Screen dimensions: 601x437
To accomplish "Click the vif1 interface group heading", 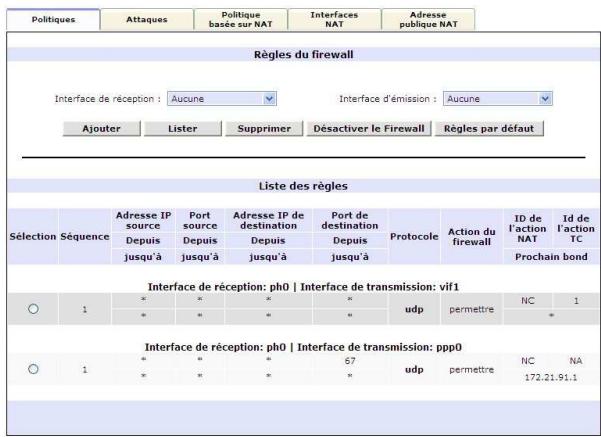I will point(303,287).
